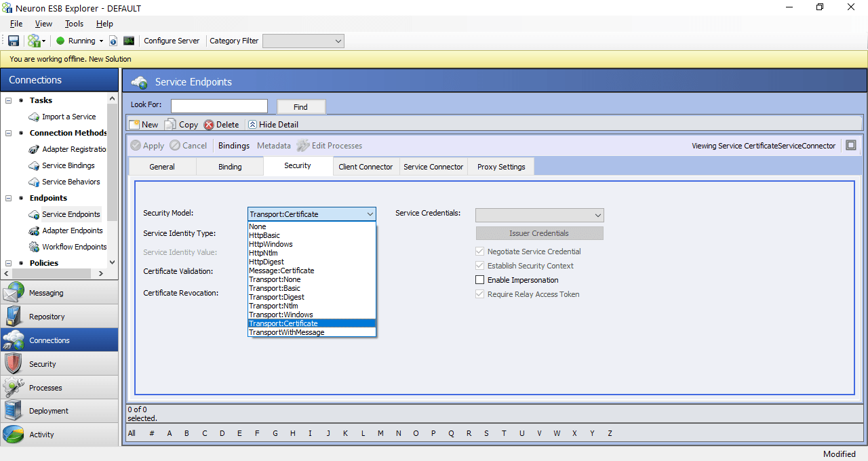The image size is (868, 461).
Task: Click Workflow Endpoints icon in tree
Action: click(x=34, y=247)
